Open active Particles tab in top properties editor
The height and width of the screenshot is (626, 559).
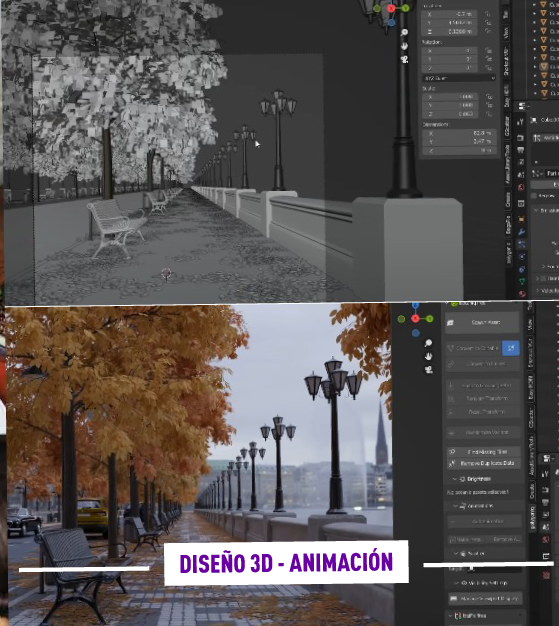tap(521, 244)
